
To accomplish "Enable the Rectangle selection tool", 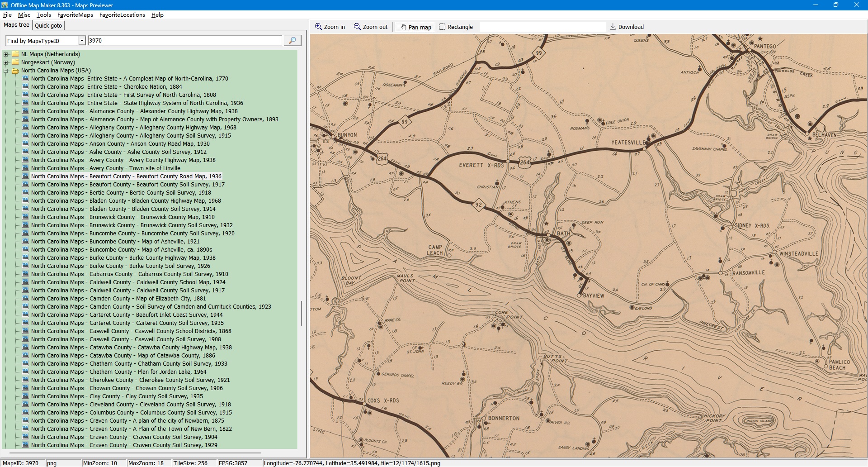I will point(456,27).
